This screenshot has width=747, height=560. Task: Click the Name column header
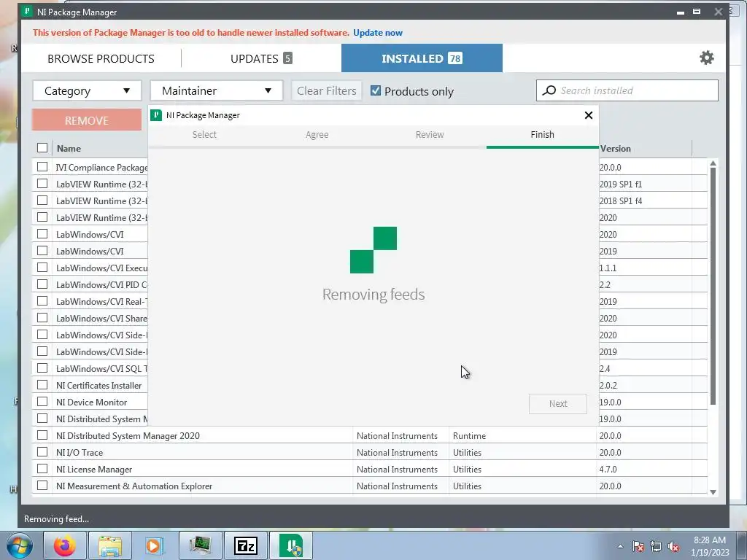pos(69,148)
